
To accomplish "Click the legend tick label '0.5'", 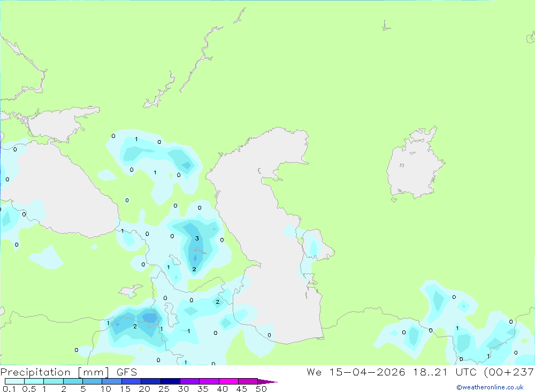I will (x=29, y=389).
